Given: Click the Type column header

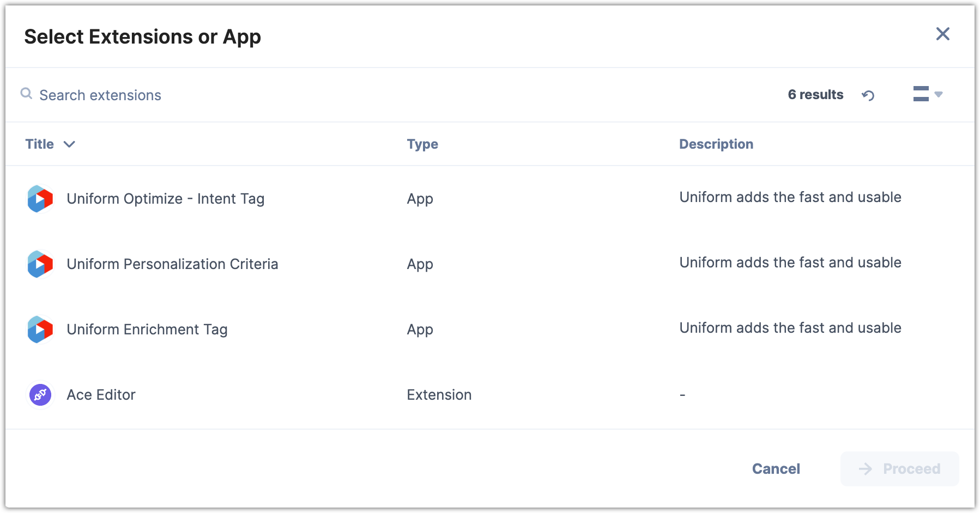Looking at the screenshot, I should [x=422, y=144].
